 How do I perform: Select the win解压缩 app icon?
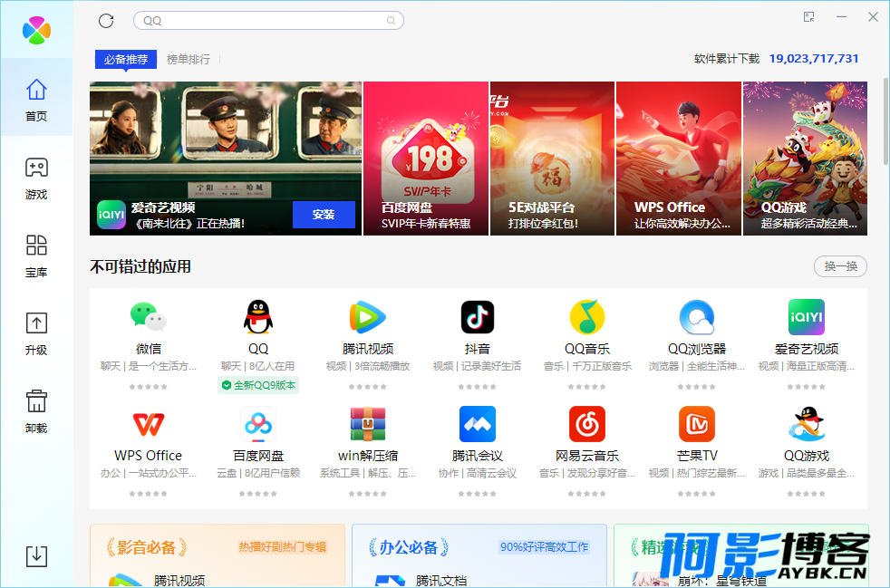[x=368, y=424]
